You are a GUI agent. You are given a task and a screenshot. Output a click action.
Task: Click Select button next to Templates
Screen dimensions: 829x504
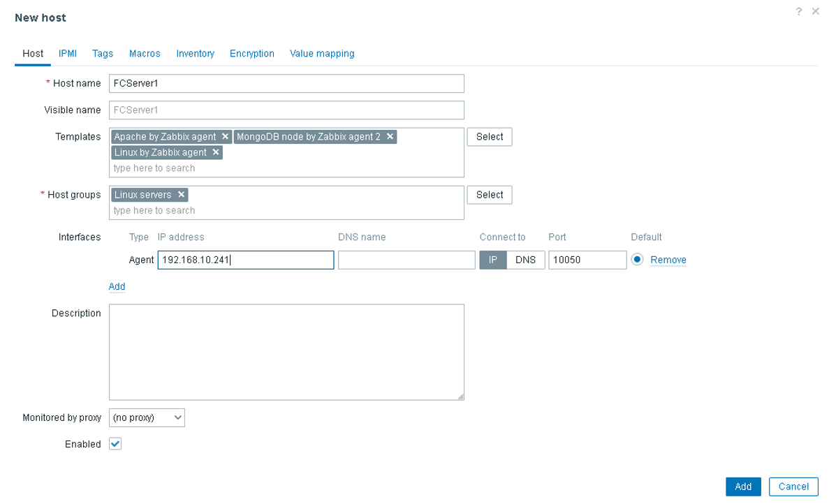click(x=490, y=137)
